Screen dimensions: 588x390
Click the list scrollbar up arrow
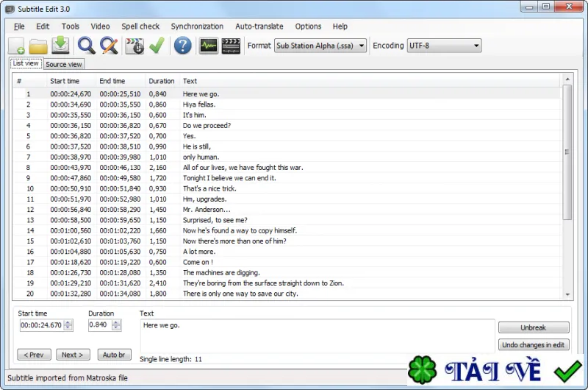tap(567, 79)
